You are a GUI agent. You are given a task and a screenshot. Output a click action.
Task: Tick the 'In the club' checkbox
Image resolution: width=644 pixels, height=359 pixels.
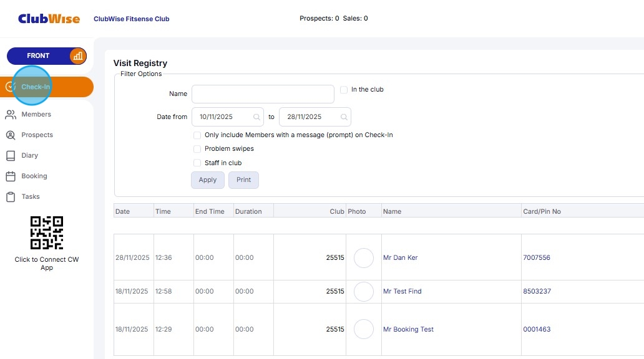click(x=344, y=90)
